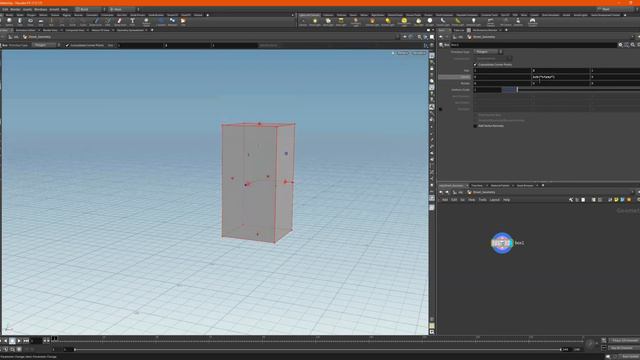Open the parameter pane gear menu

tap(620, 45)
